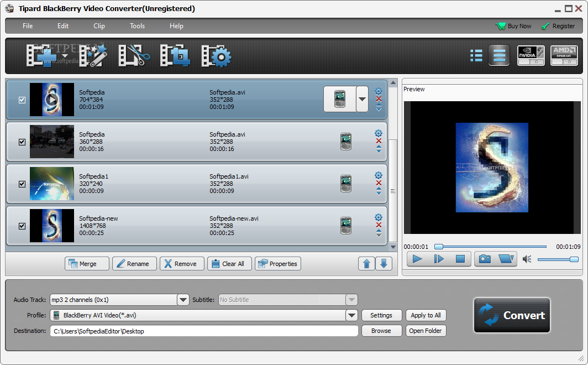Toggle AMD Radeon acceleration
The height and width of the screenshot is (365, 588).
(x=564, y=55)
